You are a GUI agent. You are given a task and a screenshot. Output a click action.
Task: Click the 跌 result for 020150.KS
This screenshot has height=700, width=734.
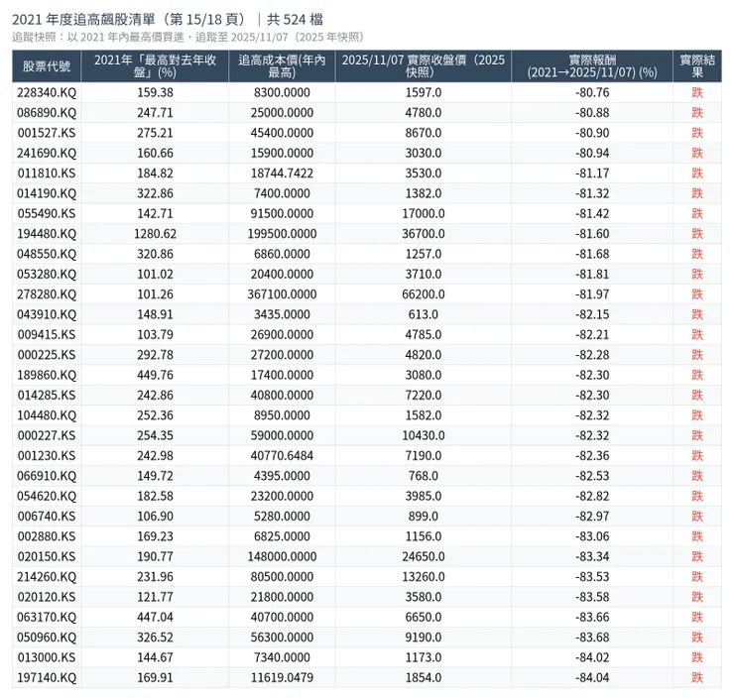(x=697, y=557)
